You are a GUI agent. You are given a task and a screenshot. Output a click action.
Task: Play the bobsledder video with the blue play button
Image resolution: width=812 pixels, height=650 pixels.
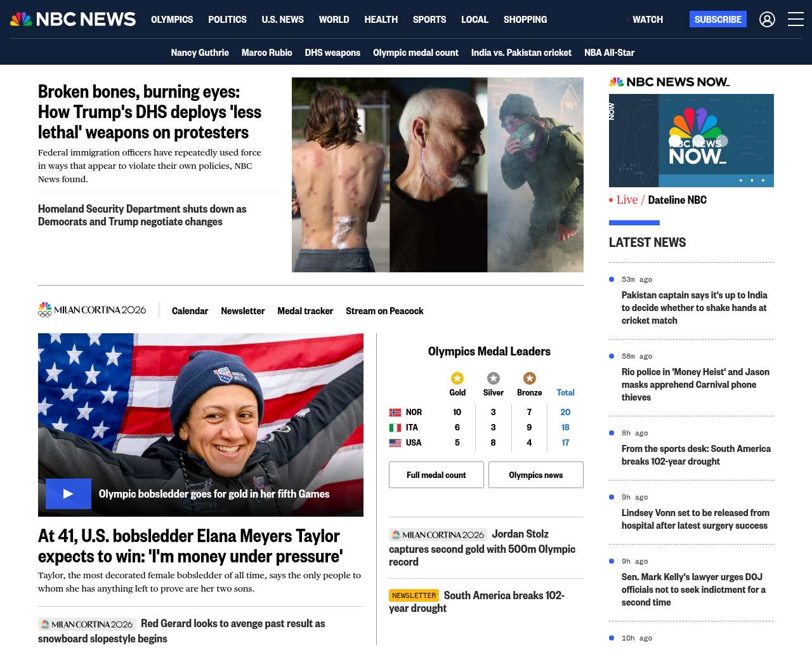[69, 494]
